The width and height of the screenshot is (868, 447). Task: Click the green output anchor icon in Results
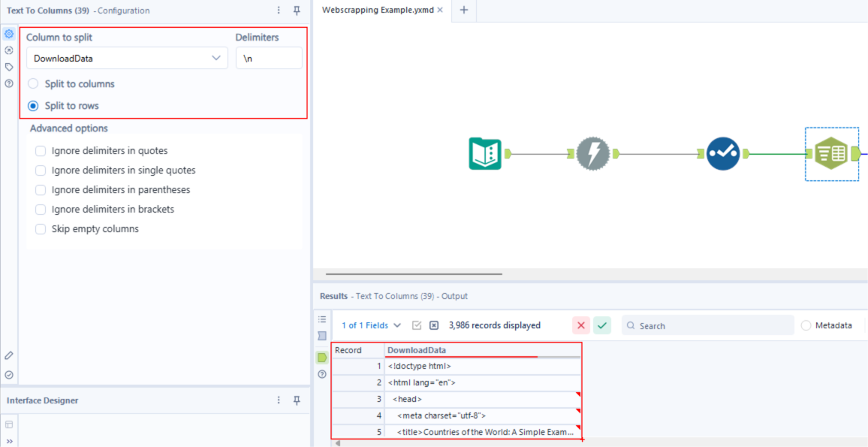[x=322, y=358]
